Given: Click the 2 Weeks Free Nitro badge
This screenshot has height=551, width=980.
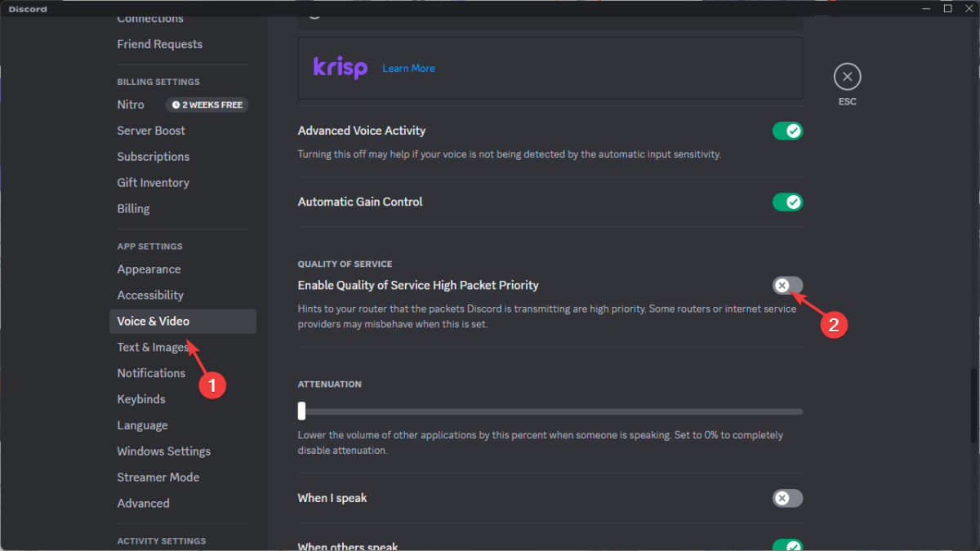Looking at the screenshot, I should click(207, 104).
